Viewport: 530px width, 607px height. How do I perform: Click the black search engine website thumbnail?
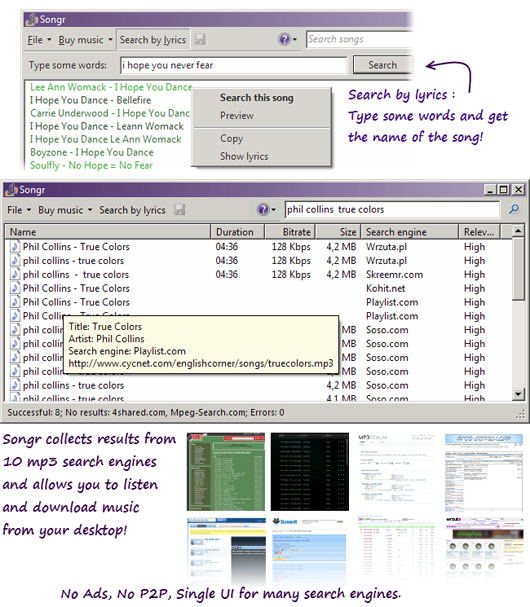tap(310, 472)
